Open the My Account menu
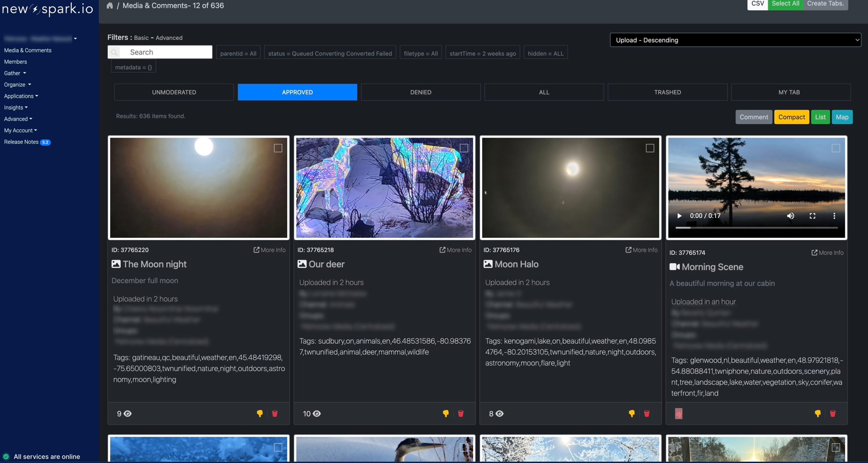Screen dimensions: 868x463 point(20,130)
